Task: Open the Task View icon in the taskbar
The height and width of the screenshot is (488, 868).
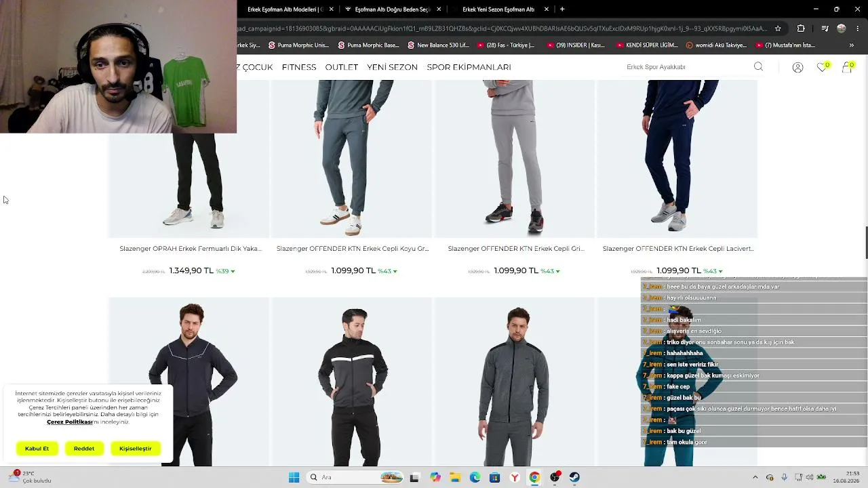Action: point(414,477)
